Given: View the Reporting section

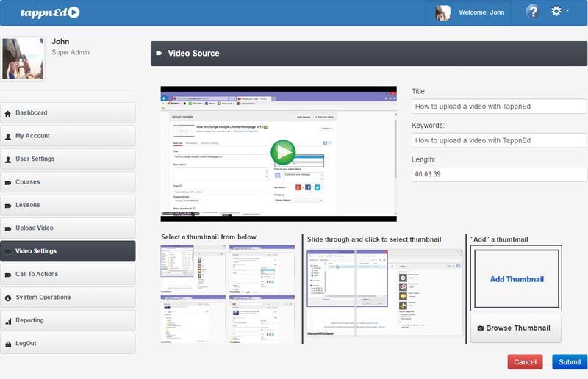Looking at the screenshot, I should [x=68, y=321].
